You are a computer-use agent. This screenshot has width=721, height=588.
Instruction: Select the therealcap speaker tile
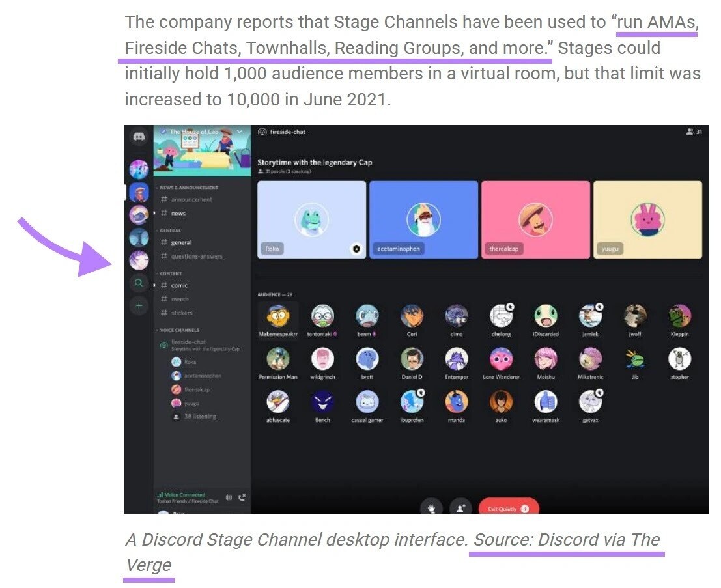[x=535, y=219]
